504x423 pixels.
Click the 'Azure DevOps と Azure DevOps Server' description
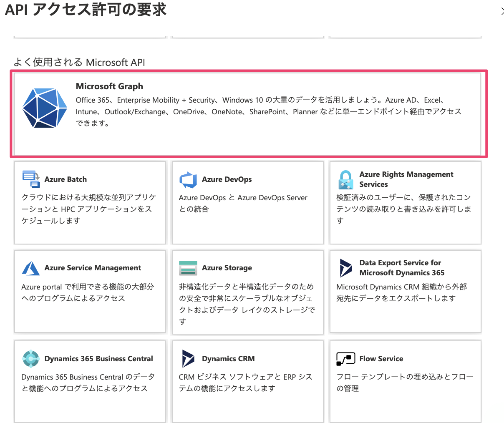[x=243, y=203]
